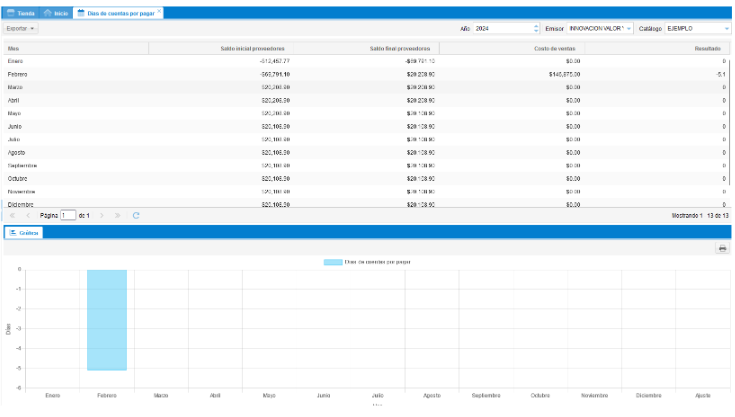Switch to the Gráfica tab

(x=23, y=232)
